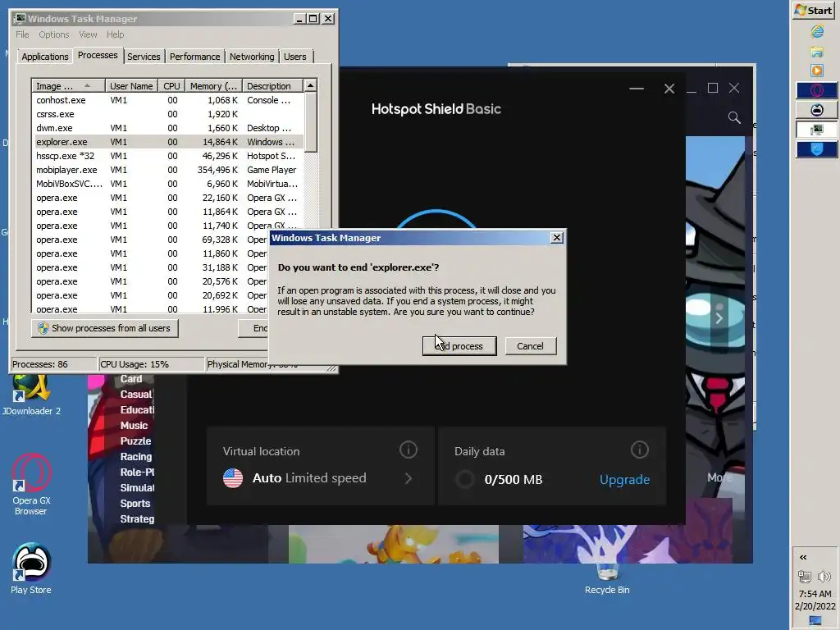Select opera.exe row using 22,160 K
The width and height of the screenshot is (840, 630).
[167, 198]
